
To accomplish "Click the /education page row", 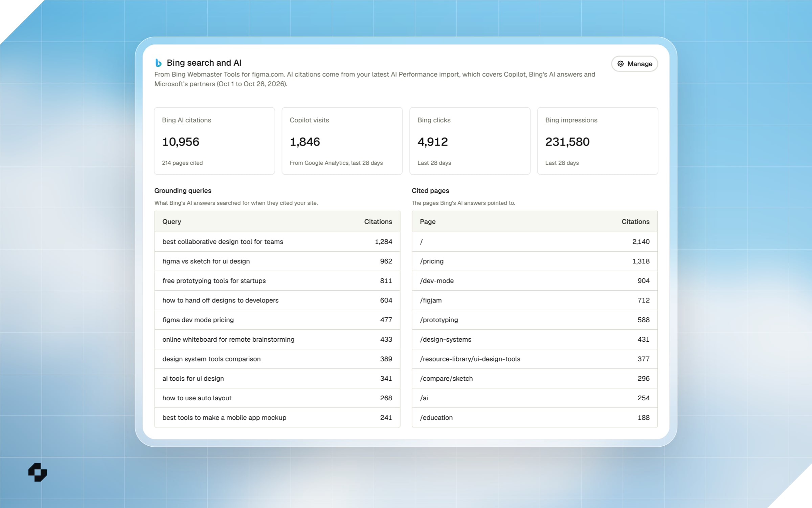I will tap(535, 418).
